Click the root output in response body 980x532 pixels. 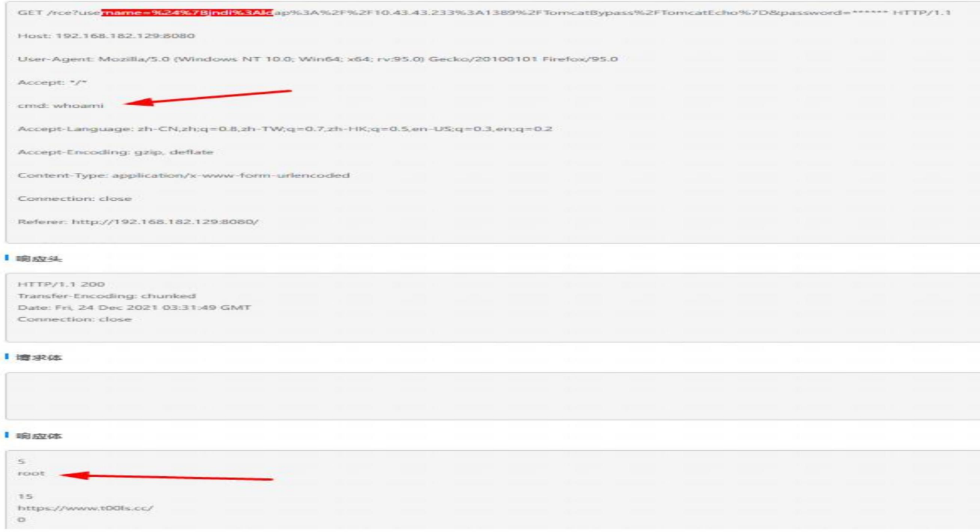(x=33, y=473)
